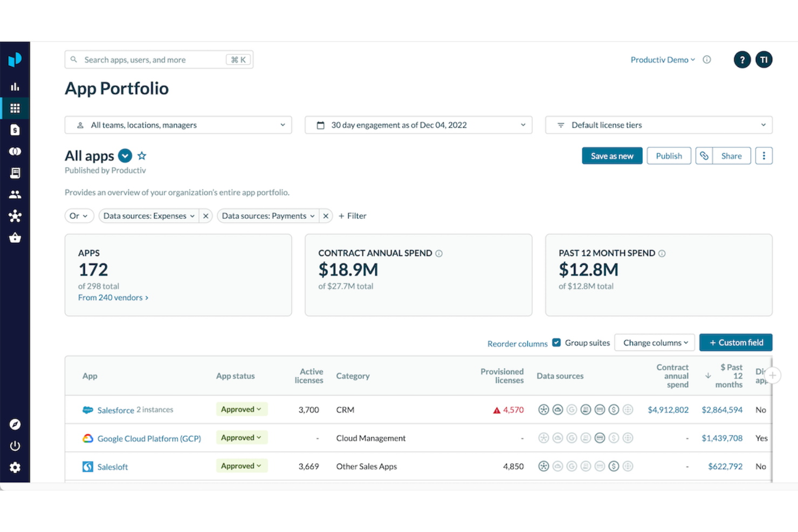Screen dimensions: 798x532
Task: Open the three-dot overflow menu near Share
Action: (x=764, y=155)
